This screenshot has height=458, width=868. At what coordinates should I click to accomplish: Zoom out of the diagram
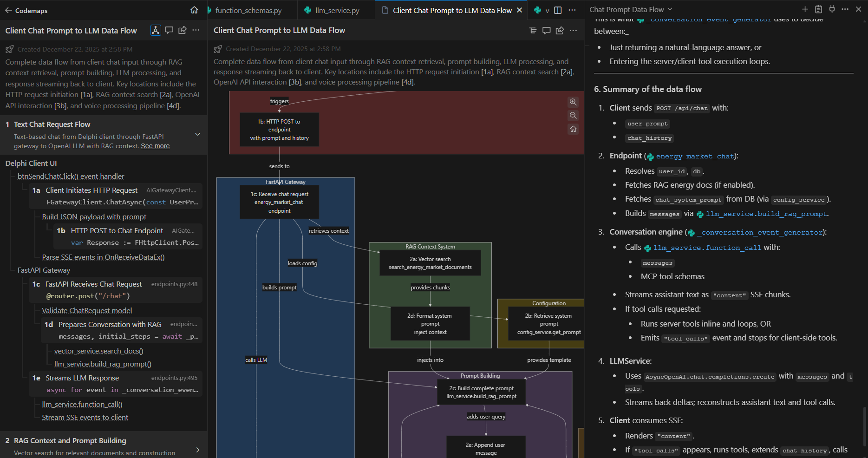[x=573, y=116]
